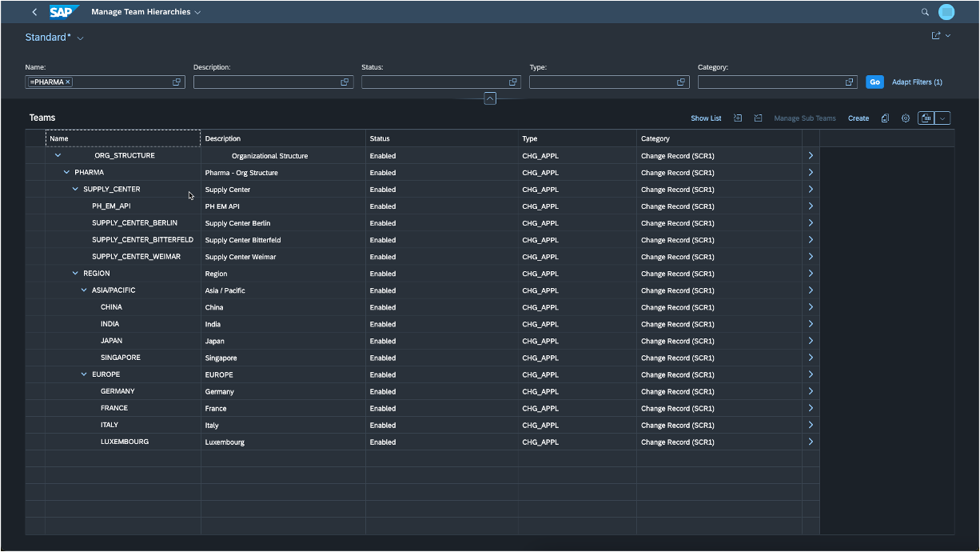
Task: Click the back arrow in header
Action: pos(34,12)
